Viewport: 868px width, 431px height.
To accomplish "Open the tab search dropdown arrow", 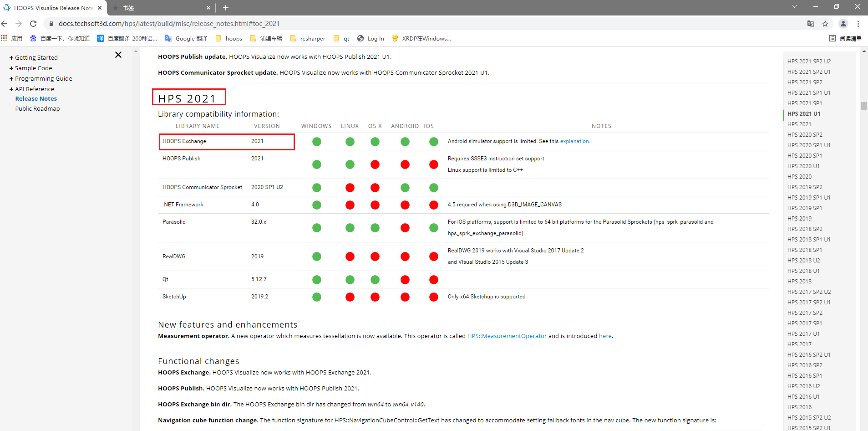I will pos(795,6).
